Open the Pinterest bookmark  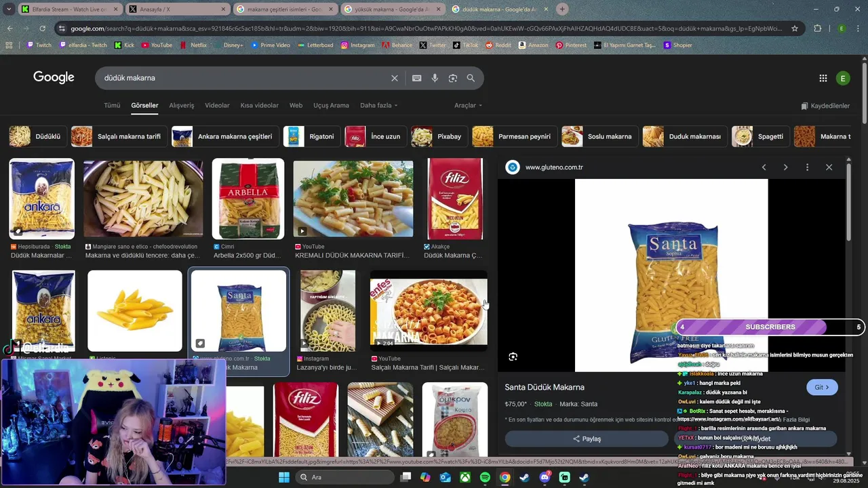tap(571, 45)
